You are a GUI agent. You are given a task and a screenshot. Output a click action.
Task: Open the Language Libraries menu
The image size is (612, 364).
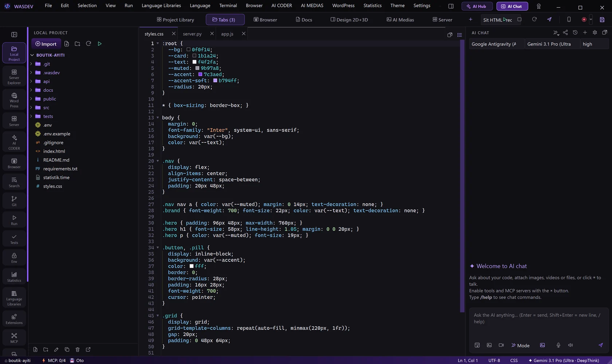coord(161,5)
